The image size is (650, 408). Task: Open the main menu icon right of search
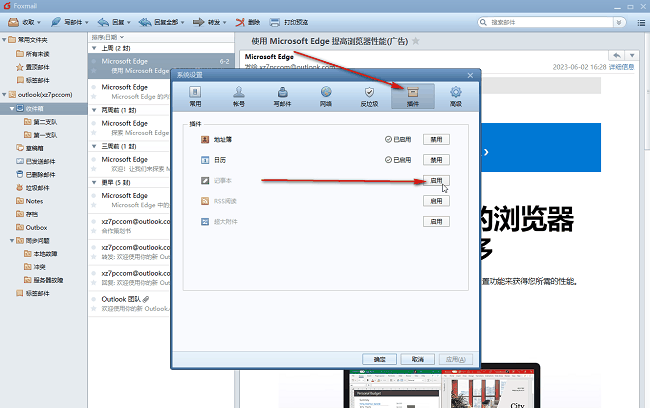641,22
